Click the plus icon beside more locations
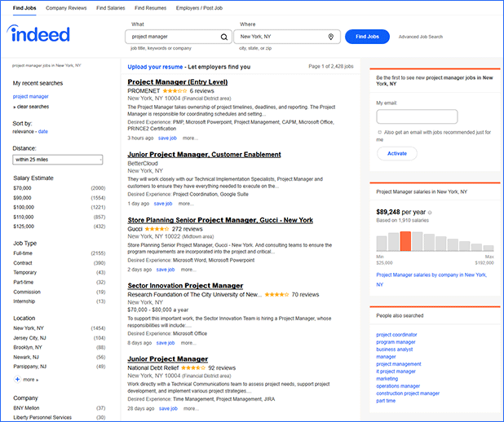The width and height of the screenshot is (504, 422). click(x=17, y=380)
